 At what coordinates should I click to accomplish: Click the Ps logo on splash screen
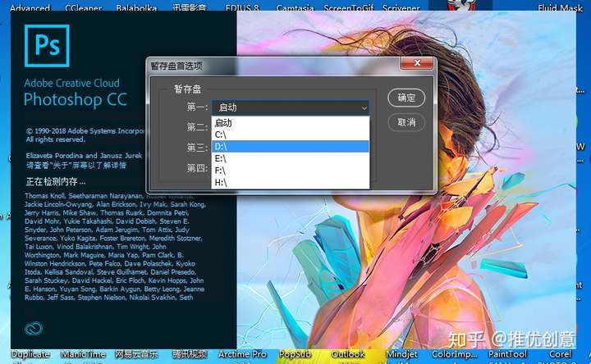(x=47, y=46)
